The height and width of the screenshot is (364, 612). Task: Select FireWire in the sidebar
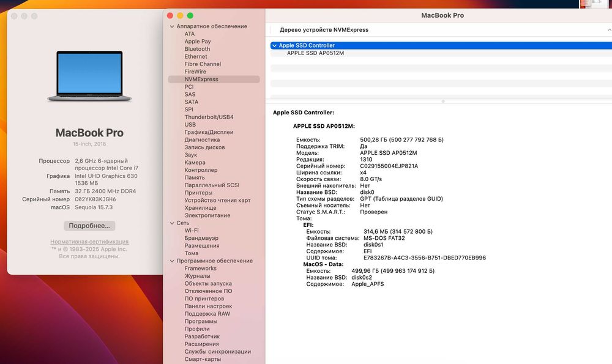195,72
